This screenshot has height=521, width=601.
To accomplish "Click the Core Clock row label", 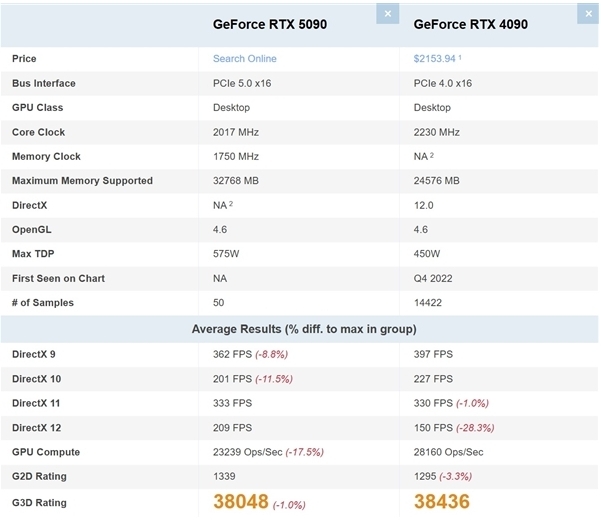I will tap(38, 132).
